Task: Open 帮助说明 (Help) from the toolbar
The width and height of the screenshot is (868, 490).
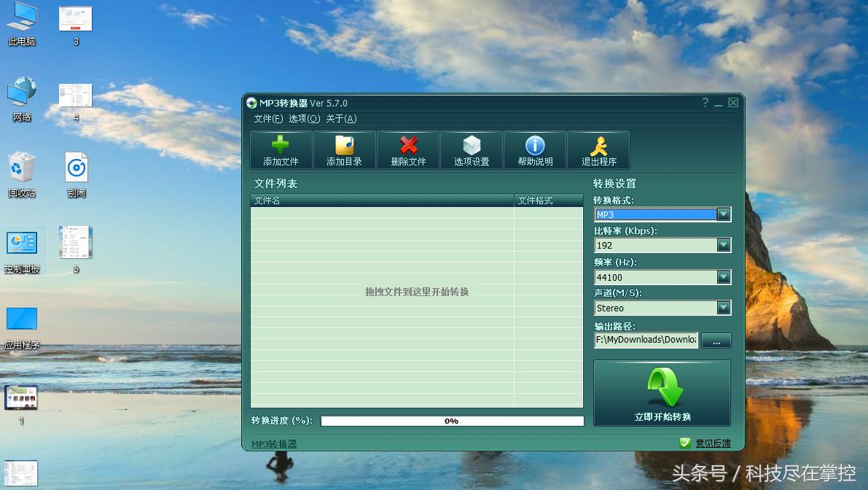Action: point(534,149)
